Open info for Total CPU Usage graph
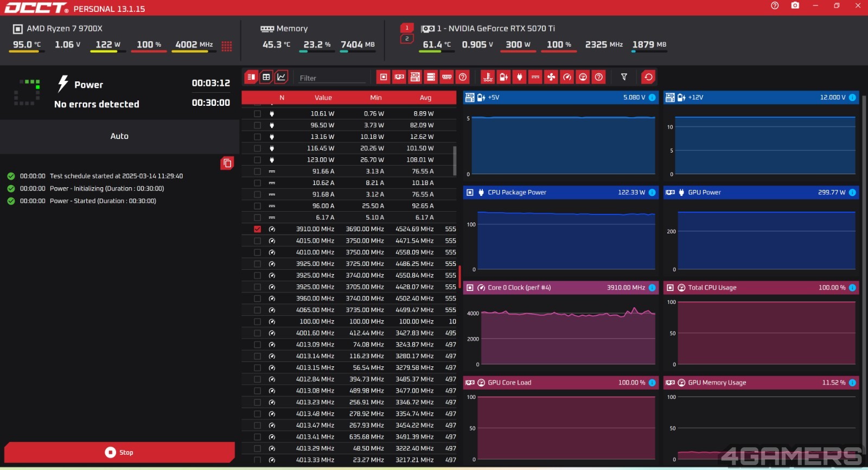 (x=852, y=288)
